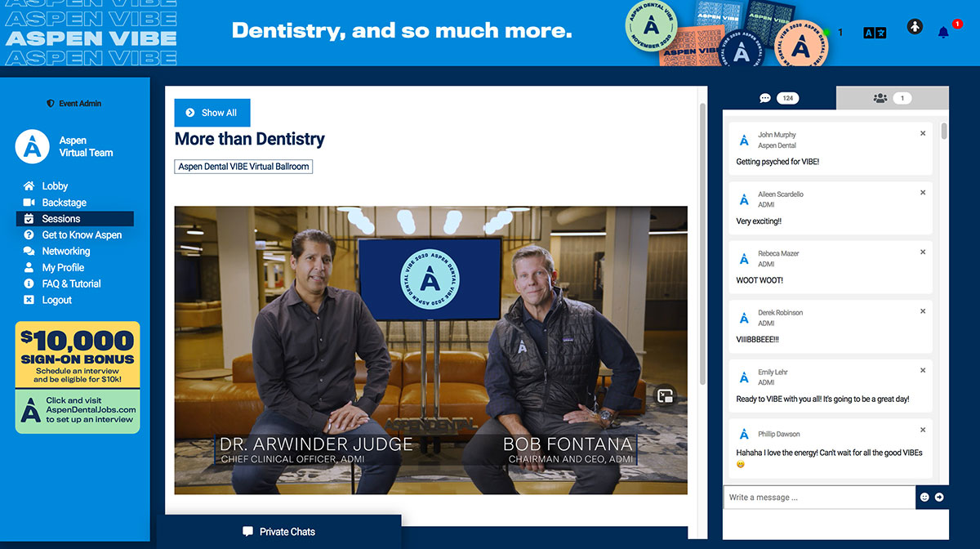980x549 pixels.
Task: Switch to the attendees tab
Action: tap(891, 98)
